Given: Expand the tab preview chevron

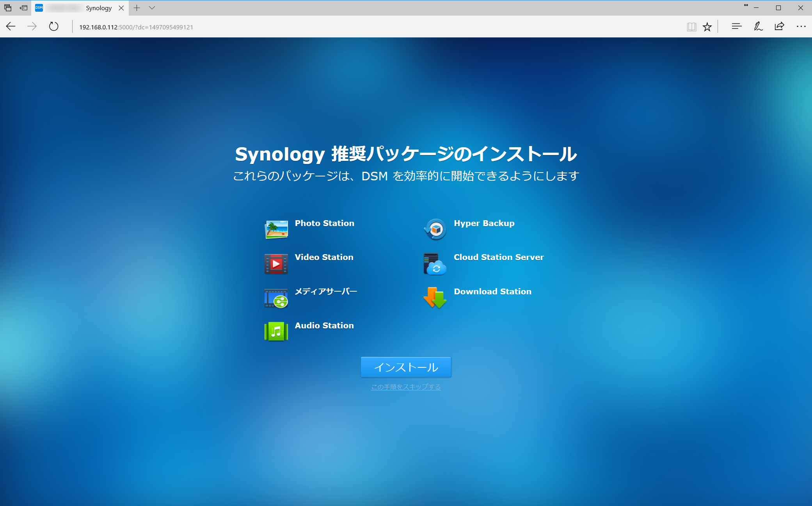Looking at the screenshot, I should (152, 8).
